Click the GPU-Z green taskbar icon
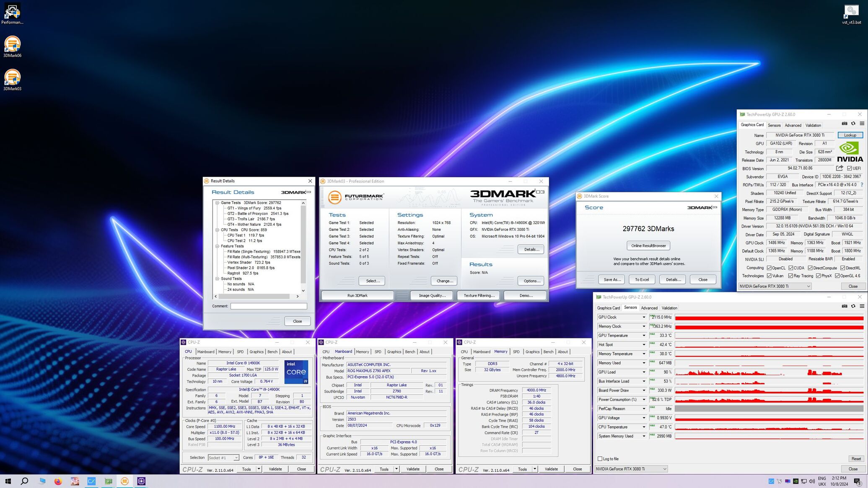Viewport: 868px width, 488px height. tap(108, 481)
